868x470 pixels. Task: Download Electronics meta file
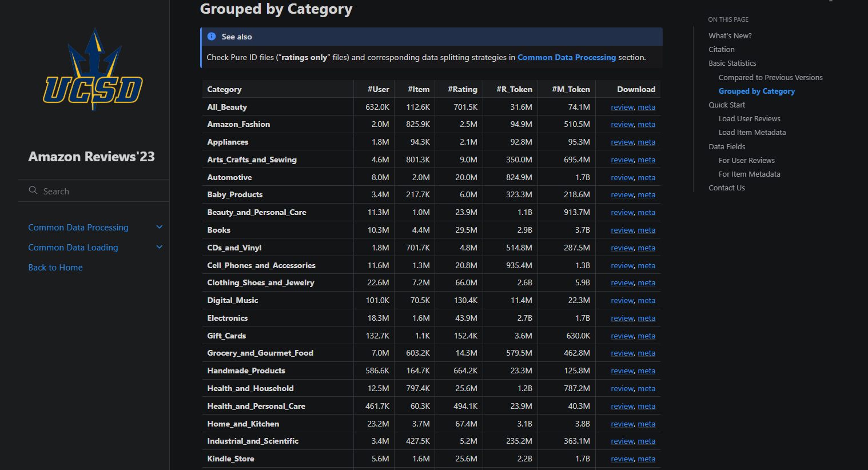647,318
